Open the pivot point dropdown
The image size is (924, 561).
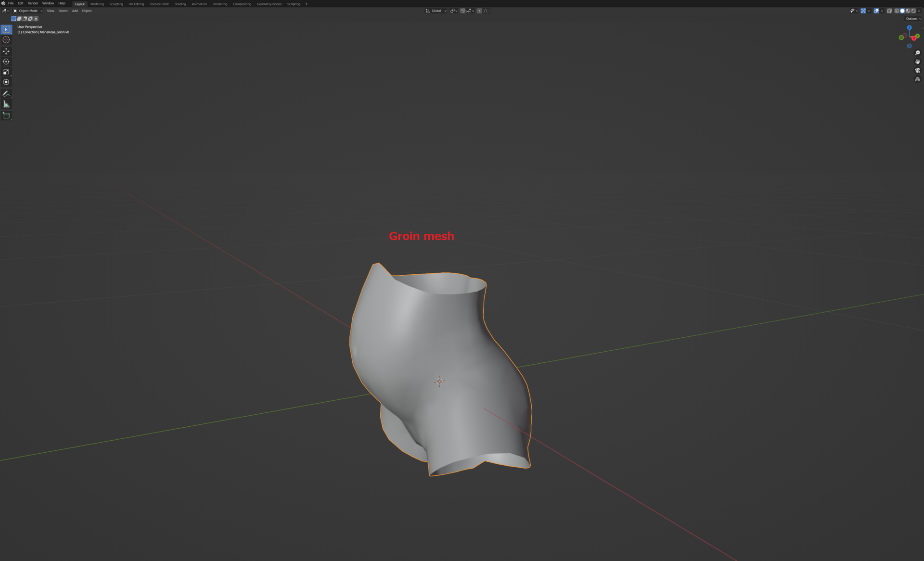pyautogui.click(x=454, y=11)
